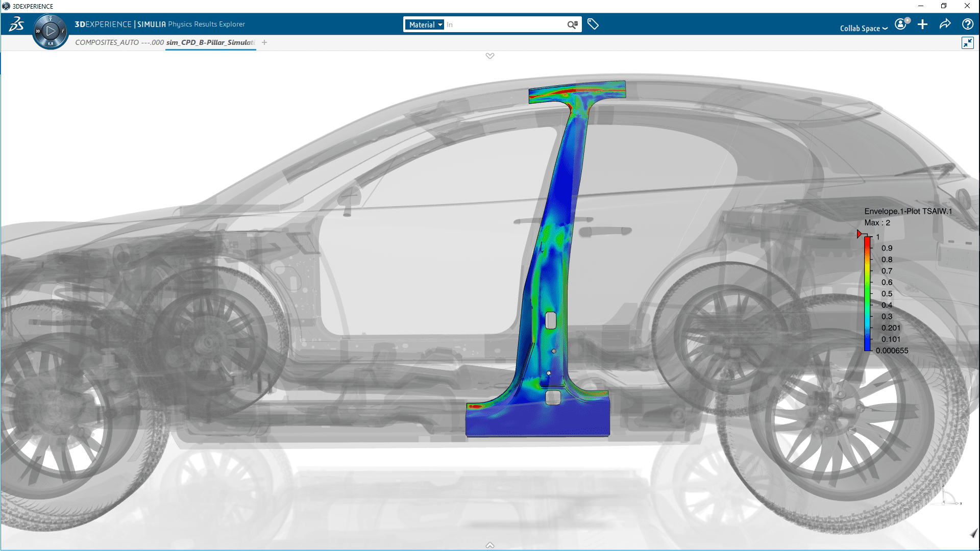Click the red max marker on legend

[860, 234]
